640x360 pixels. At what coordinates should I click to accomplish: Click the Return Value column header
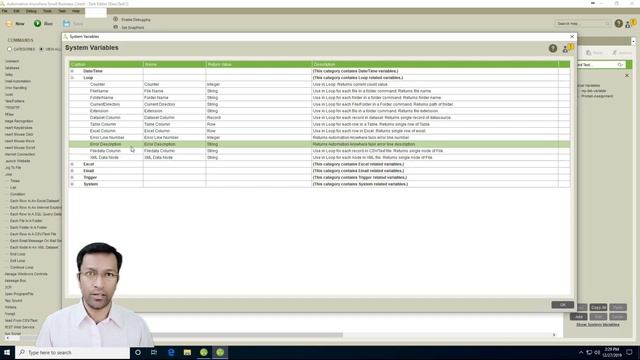point(259,64)
